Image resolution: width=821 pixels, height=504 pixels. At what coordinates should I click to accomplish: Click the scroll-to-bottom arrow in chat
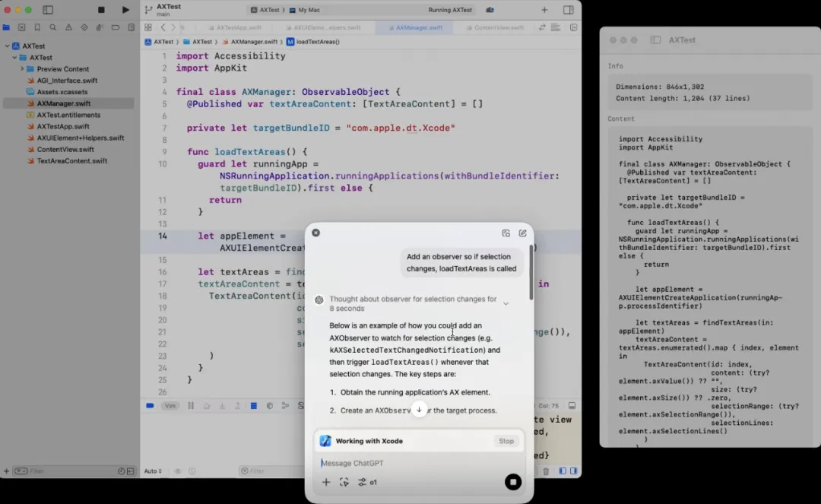pyautogui.click(x=419, y=410)
